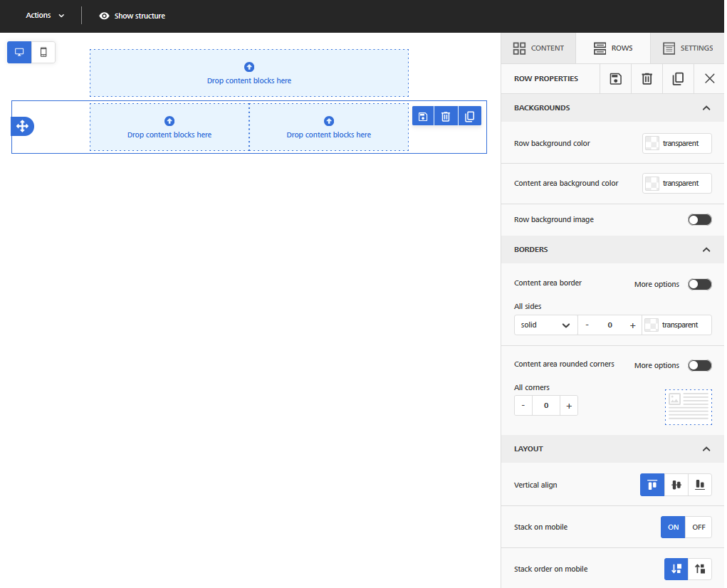Delete row using trash icon in Row Properties
Viewport: 727px width, 588px height.
(647, 79)
